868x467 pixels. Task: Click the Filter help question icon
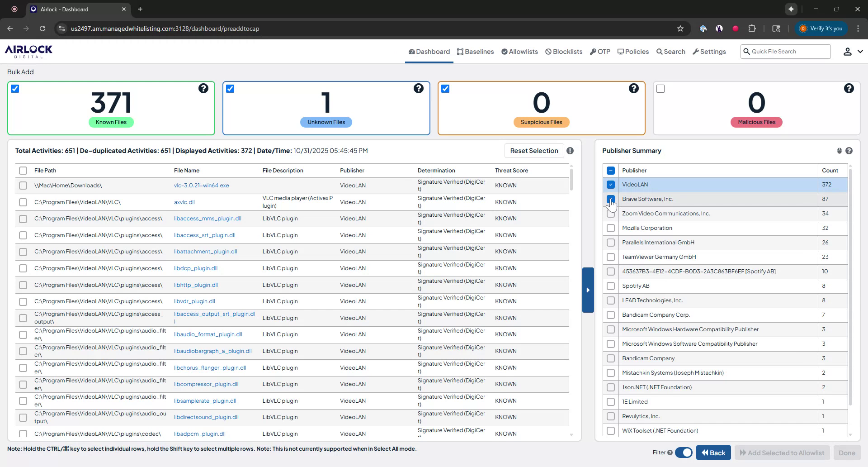pos(670,453)
